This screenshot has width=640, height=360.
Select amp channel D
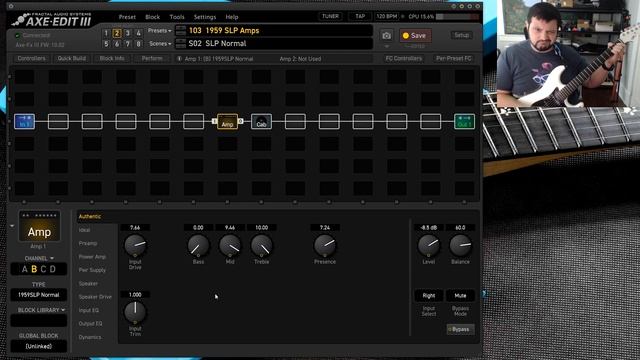point(53,269)
